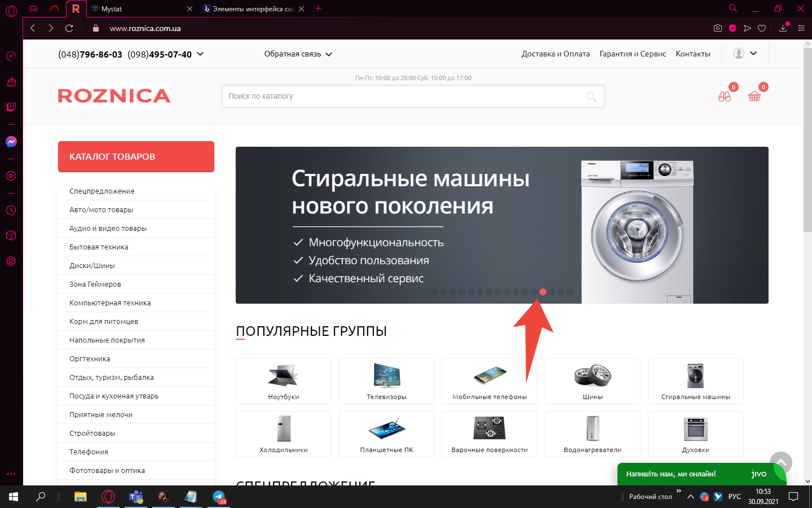The height and width of the screenshot is (508, 812).
Task: Click the КАТАЛОГ ТОВАРОВ button
Action: click(x=136, y=156)
